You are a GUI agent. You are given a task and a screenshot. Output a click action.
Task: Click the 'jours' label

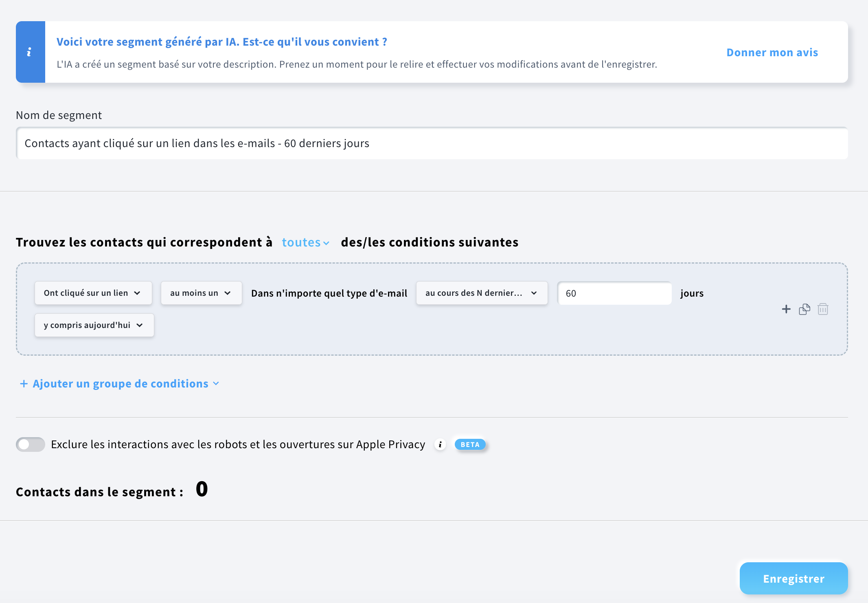coord(692,293)
